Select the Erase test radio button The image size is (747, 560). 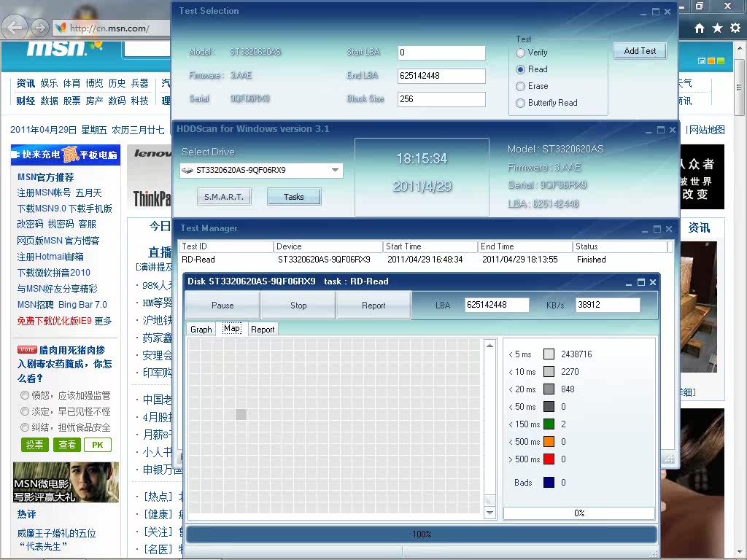[x=521, y=86]
